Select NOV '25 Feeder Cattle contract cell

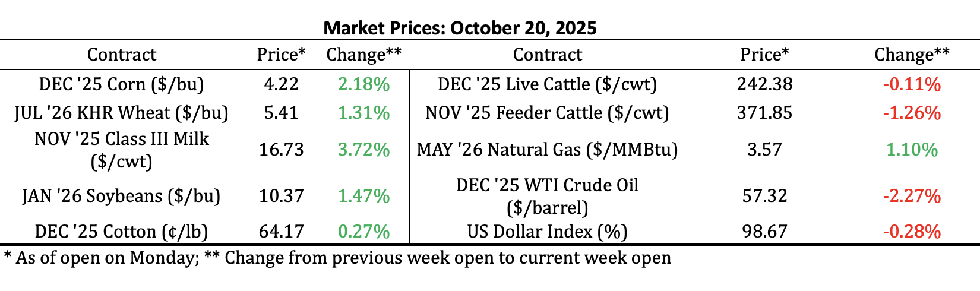pos(547,113)
